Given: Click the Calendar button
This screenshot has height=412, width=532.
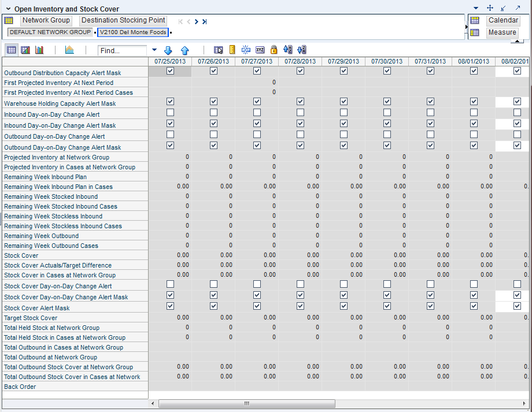Looking at the screenshot, I should (x=503, y=20).
